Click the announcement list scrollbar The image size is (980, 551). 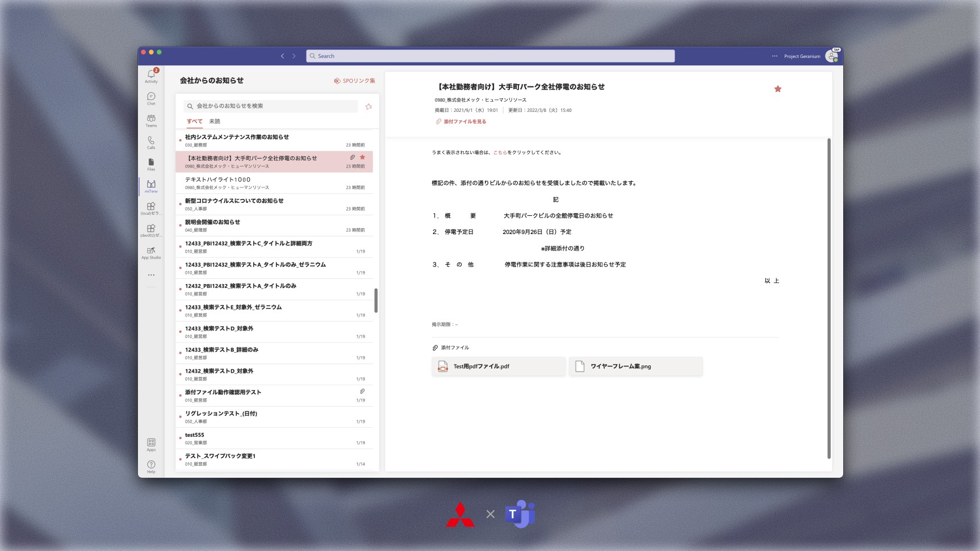(376, 300)
